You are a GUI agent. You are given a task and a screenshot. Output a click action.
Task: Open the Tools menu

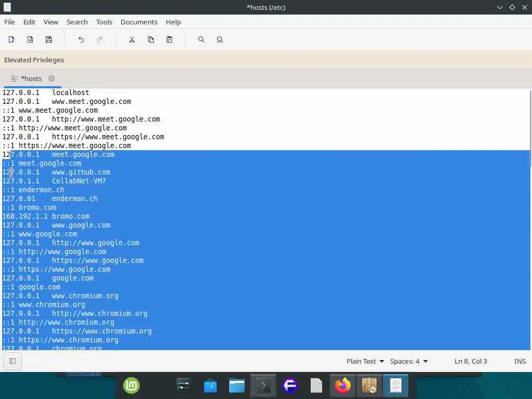click(x=104, y=22)
